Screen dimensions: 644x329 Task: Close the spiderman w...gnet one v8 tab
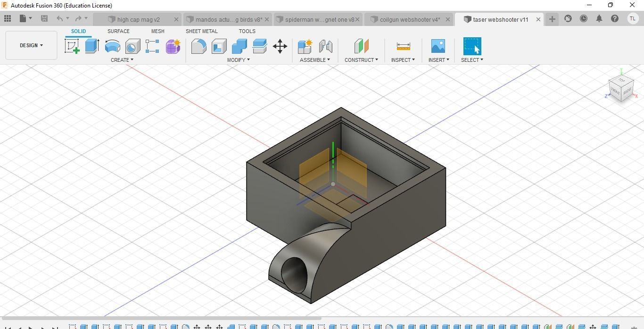tap(357, 19)
